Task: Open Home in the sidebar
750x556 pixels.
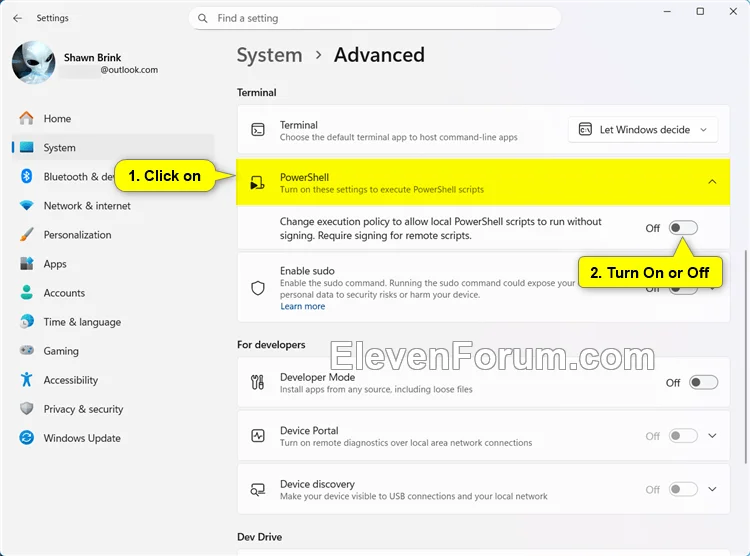Action: click(x=113, y=118)
